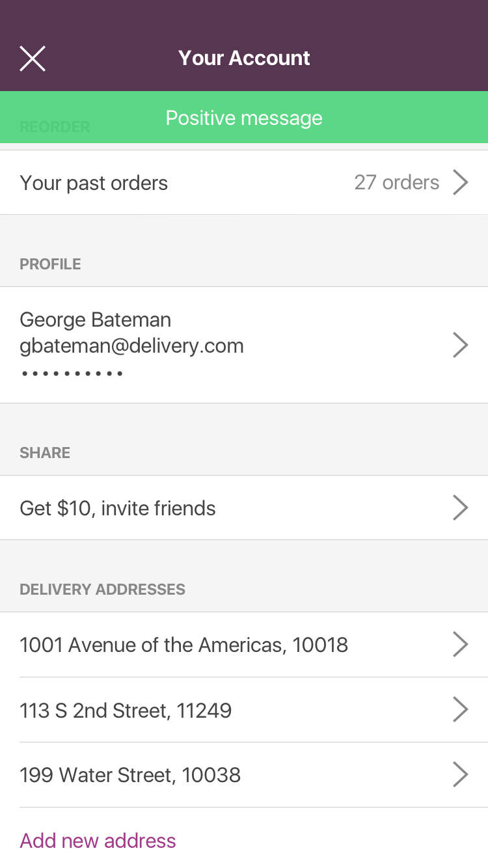This screenshot has width=488, height=868.
Task: Tap the chevron beside 27 orders
Action: tap(461, 183)
